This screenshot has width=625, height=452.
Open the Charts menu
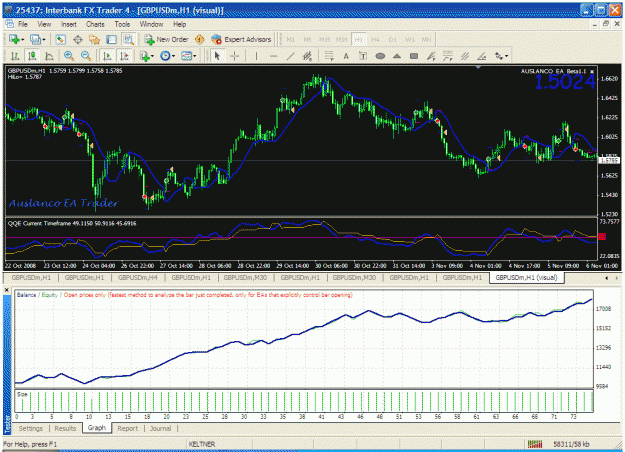(95, 24)
